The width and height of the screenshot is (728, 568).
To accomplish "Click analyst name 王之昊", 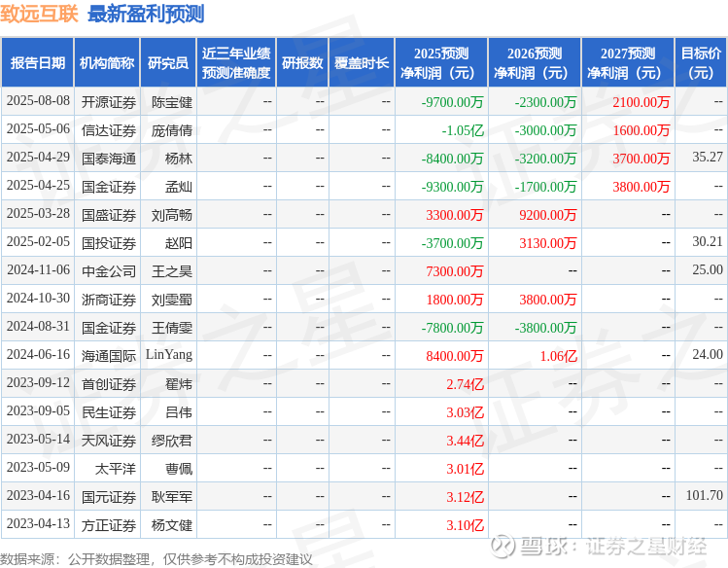I will pos(172,271).
